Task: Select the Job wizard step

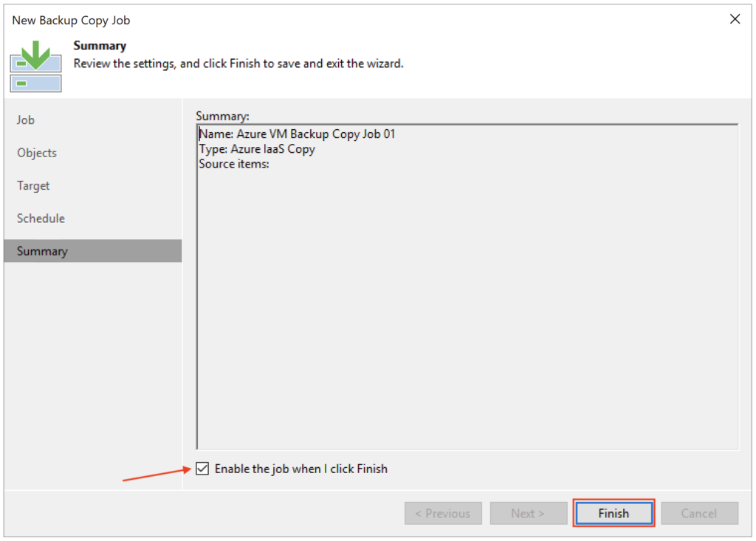Action: point(92,120)
